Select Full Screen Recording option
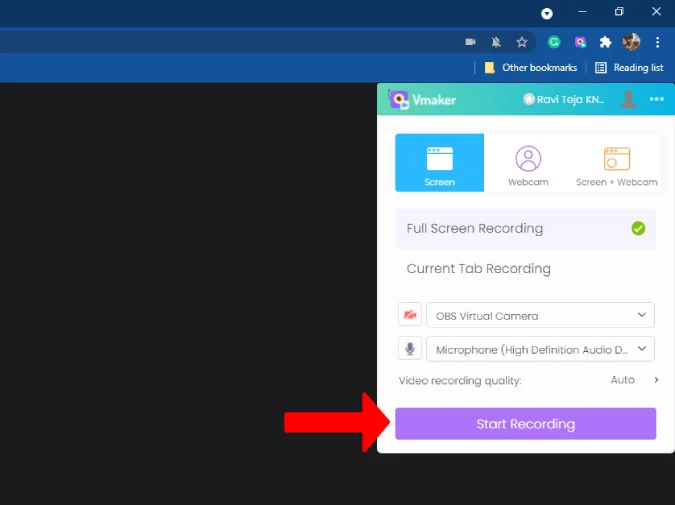The width and height of the screenshot is (675, 505). click(x=526, y=229)
